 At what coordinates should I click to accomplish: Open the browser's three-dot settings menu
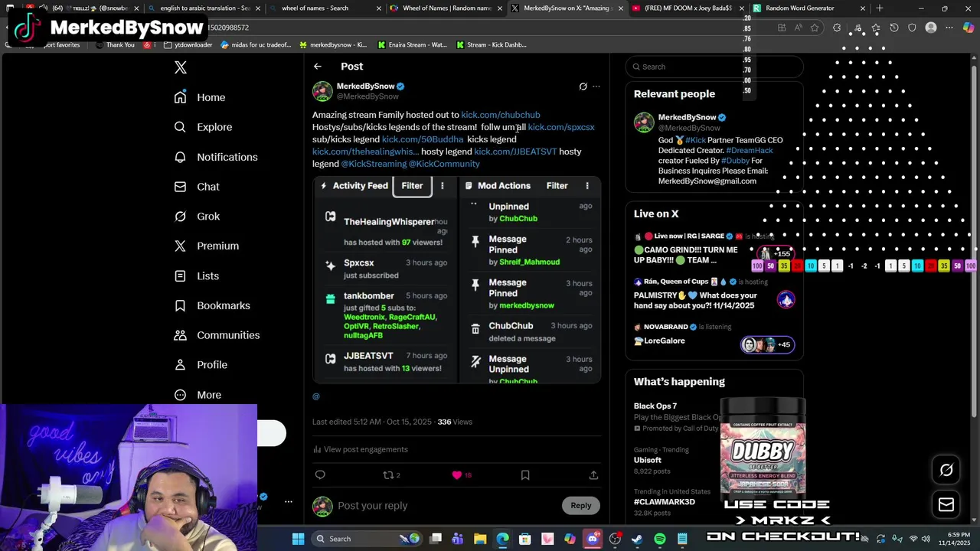pyautogui.click(x=949, y=28)
